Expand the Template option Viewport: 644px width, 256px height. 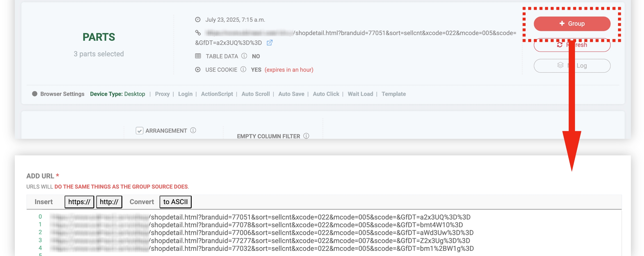(394, 94)
